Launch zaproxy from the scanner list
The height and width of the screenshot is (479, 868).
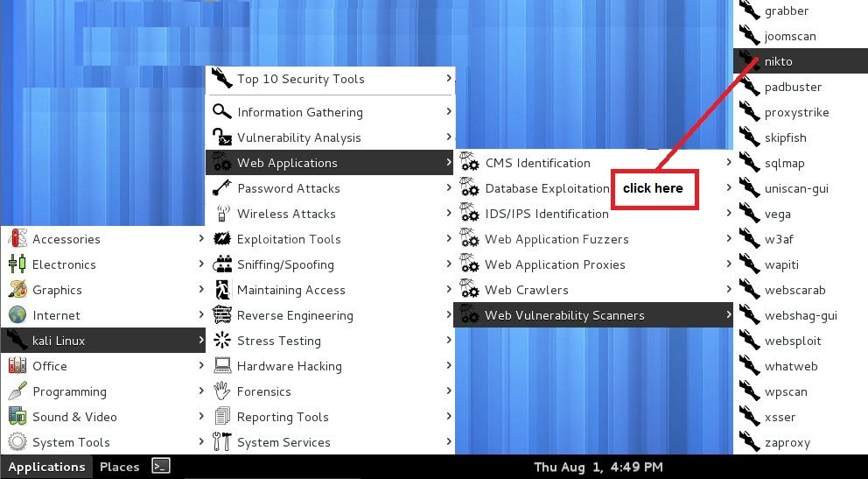[801, 442]
